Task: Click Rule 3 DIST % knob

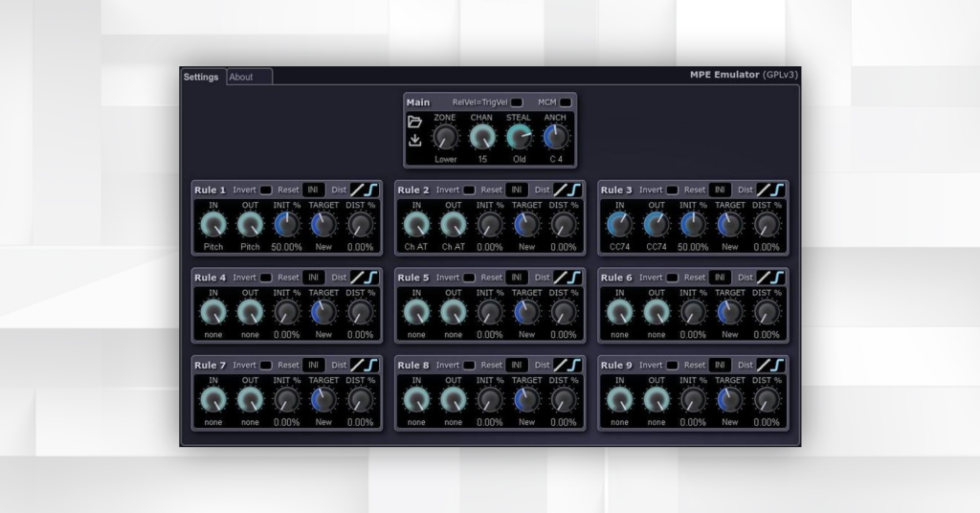Action: click(767, 225)
